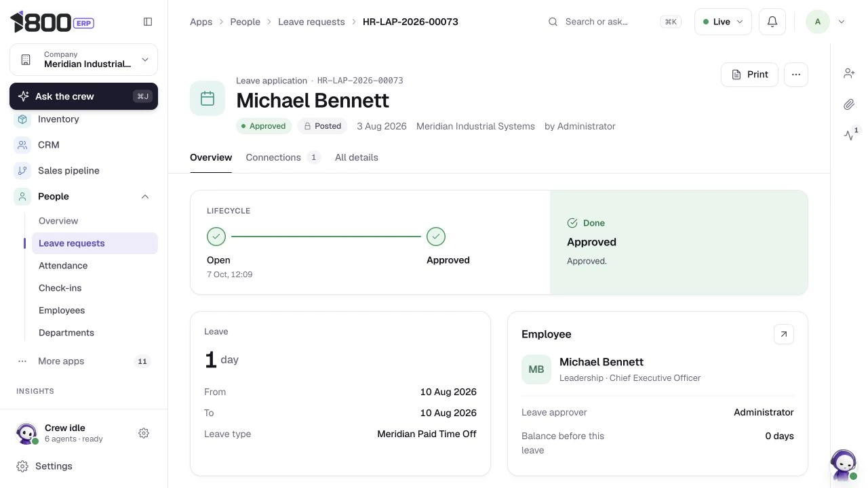Click the Sales pipeline branch icon
Screen dimensions: 868x488
click(22, 171)
